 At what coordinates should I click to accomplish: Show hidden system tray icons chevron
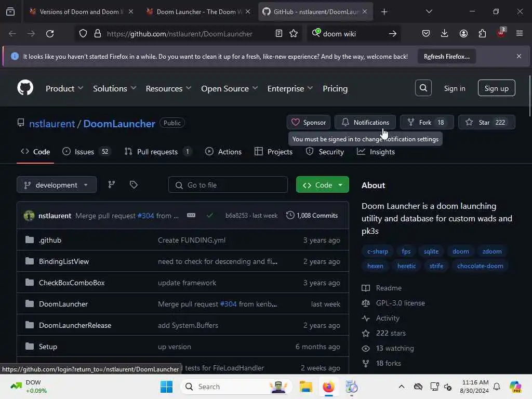click(x=402, y=387)
